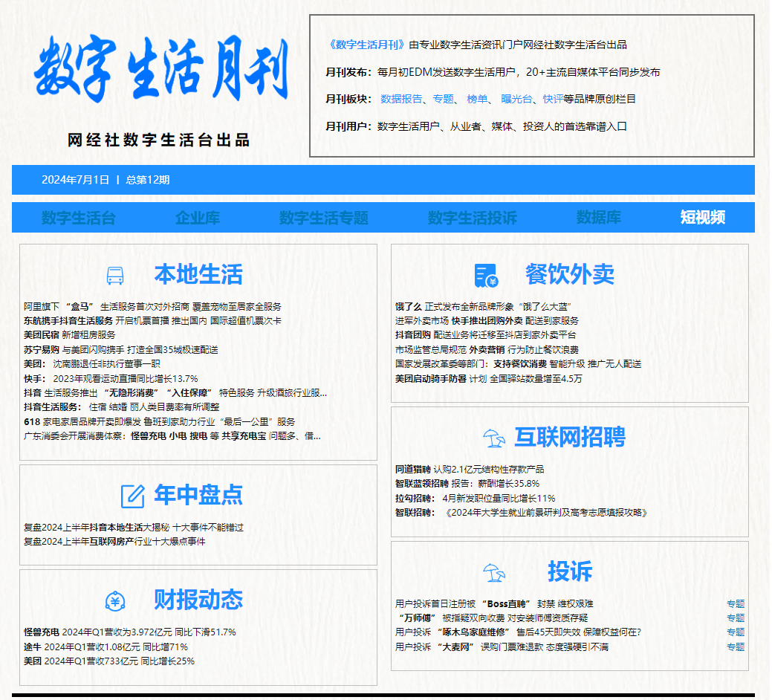
Task: Click the umbrella icon beside 投诉 heading
Action: click(x=494, y=572)
